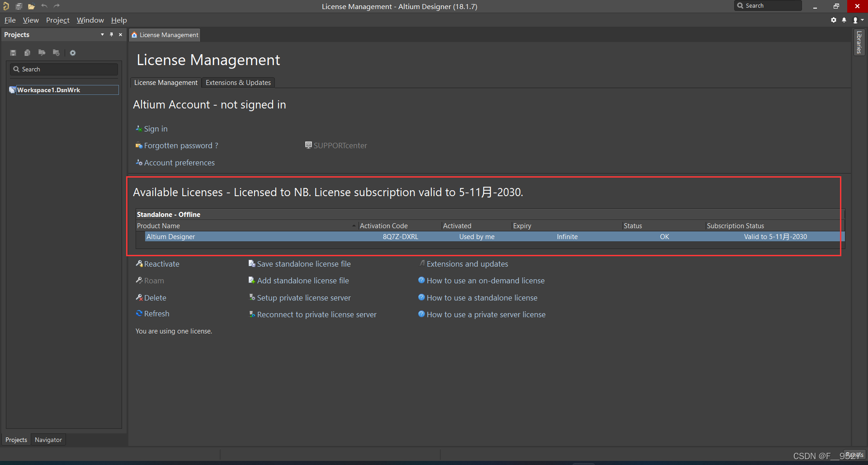Click the Product Name column sort arrow
The image size is (868, 465).
354,226
